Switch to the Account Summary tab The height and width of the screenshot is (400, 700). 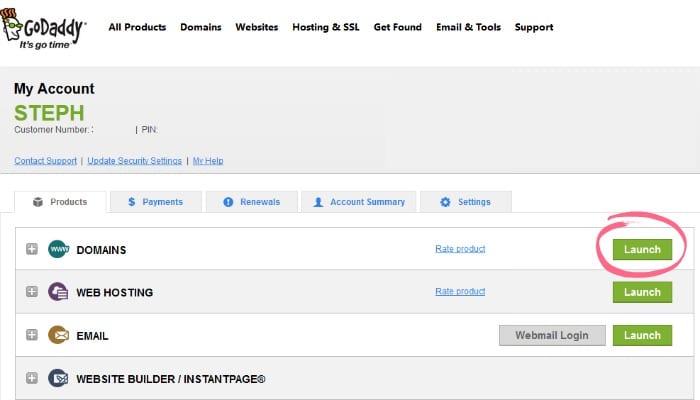point(359,202)
